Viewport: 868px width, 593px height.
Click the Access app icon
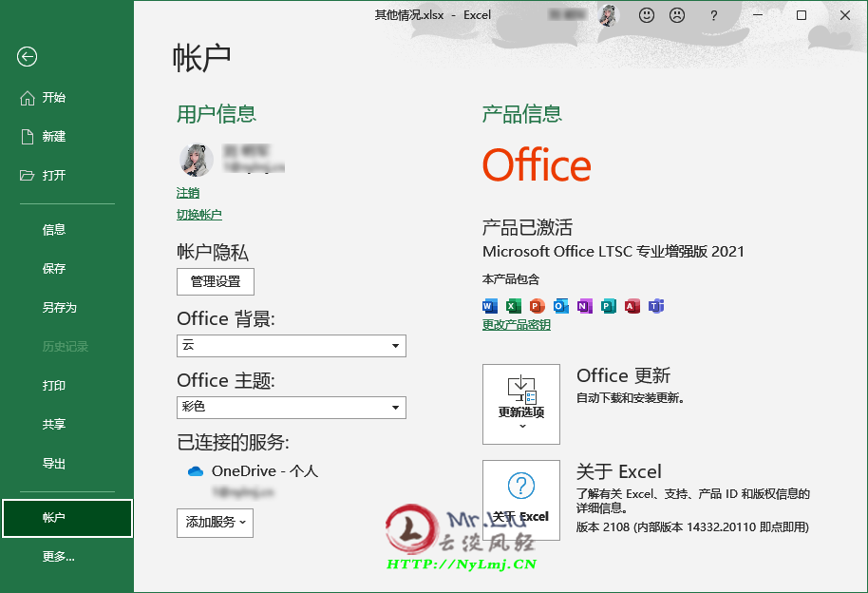(x=632, y=306)
